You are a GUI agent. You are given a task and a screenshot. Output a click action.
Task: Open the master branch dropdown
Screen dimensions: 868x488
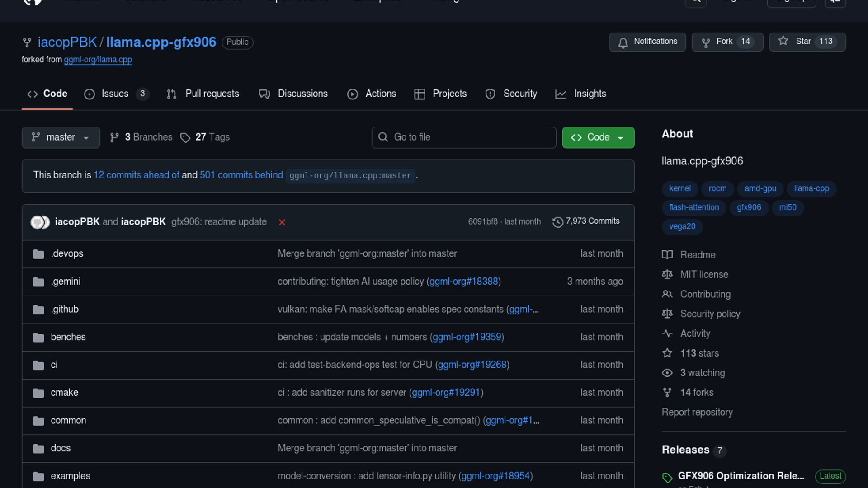click(x=61, y=137)
